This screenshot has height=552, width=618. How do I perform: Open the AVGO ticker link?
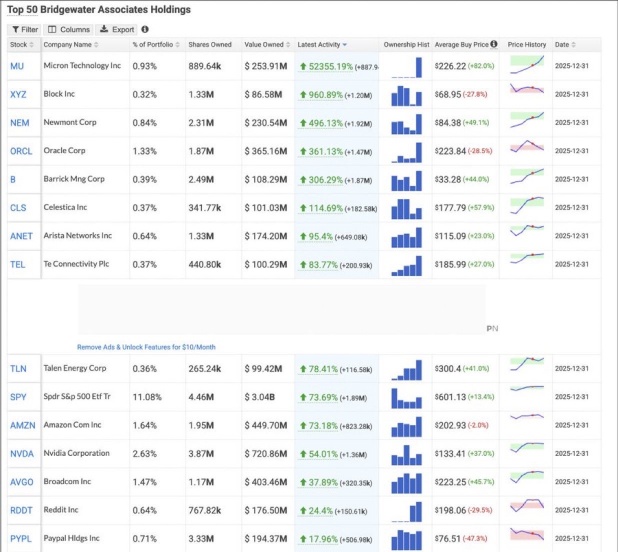tap(22, 482)
